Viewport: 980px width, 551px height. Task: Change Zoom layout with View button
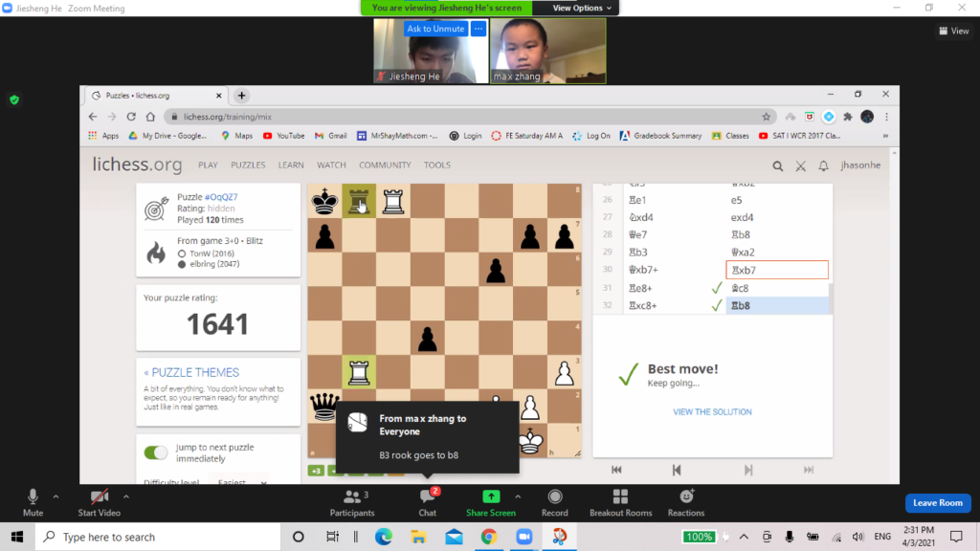tap(954, 31)
